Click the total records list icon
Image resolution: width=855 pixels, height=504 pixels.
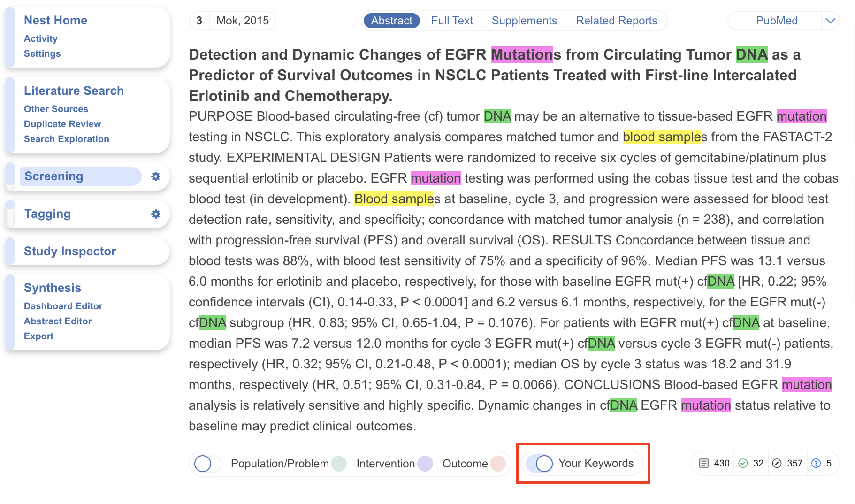click(x=703, y=464)
